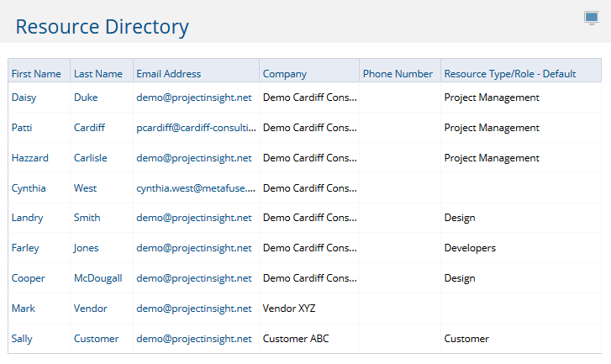Open the McDougall last name link

(x=98, y=278)
